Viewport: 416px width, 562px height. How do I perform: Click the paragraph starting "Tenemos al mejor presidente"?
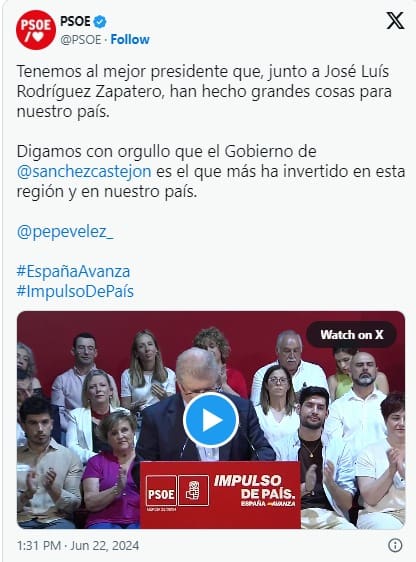[x=204, y=91]
